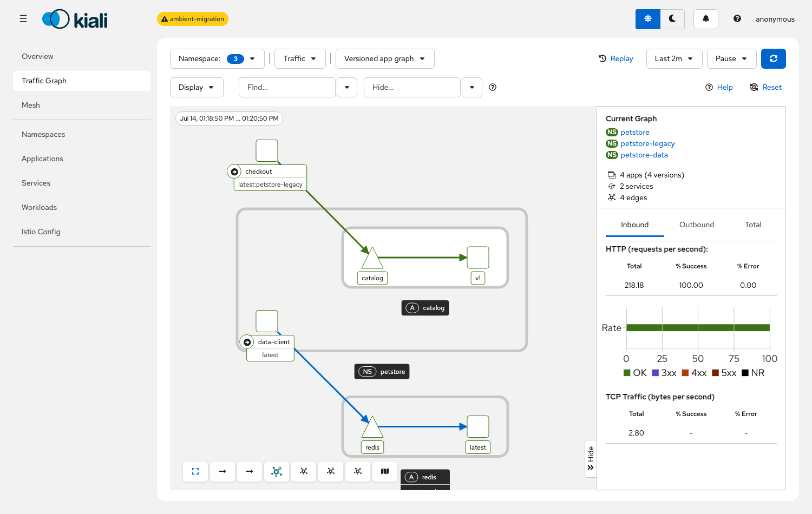Click the Replay link
This screenshot has width=812, height=514.
click(615, 58)
